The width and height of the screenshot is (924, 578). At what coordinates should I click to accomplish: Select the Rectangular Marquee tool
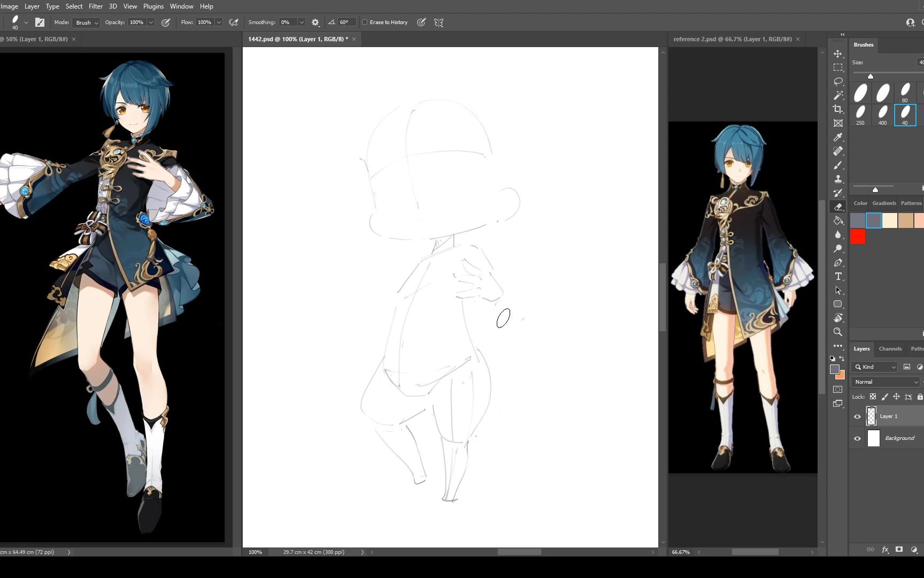pyautogui.click(x=838, y=67)
